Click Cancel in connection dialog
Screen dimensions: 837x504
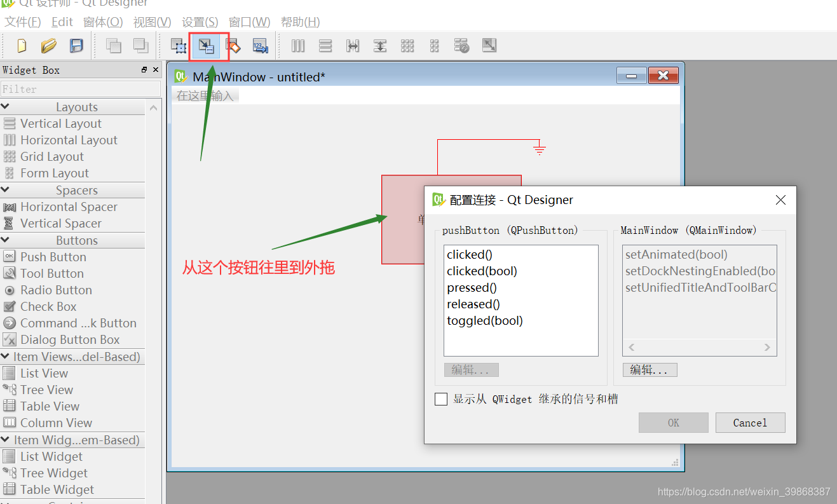(751, 423)
